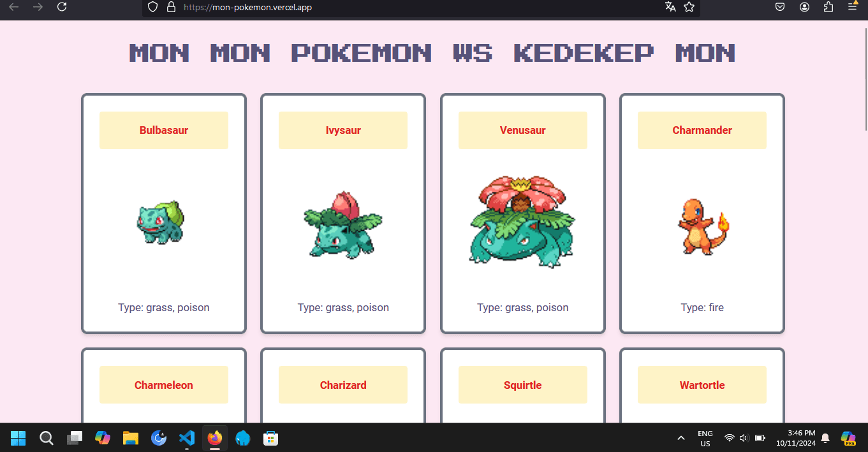Click the browser back arrow
868x452 pixels.
(x=13, y=7)
